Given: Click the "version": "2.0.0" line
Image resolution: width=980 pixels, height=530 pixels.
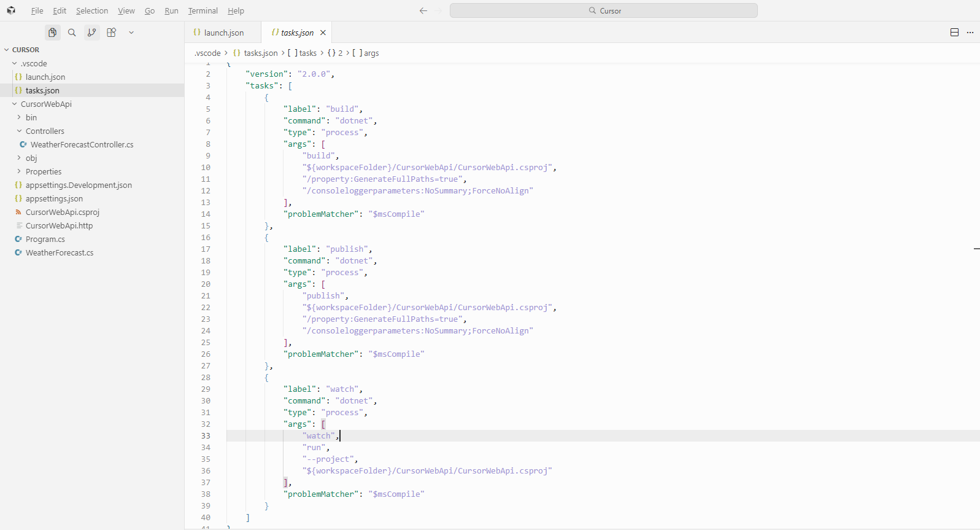Looking at the screenshot, I should pos(290,74).
